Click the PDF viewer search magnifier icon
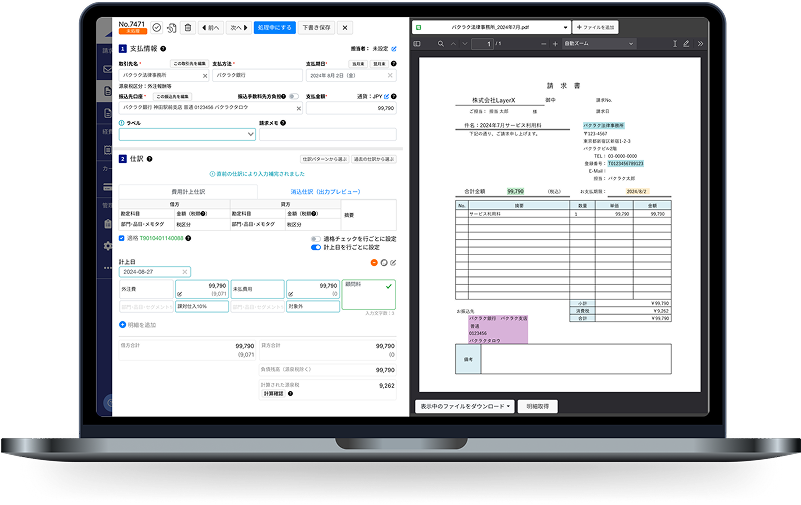The height and width of the screenshot is (505, 801). [x=440, y=44]
